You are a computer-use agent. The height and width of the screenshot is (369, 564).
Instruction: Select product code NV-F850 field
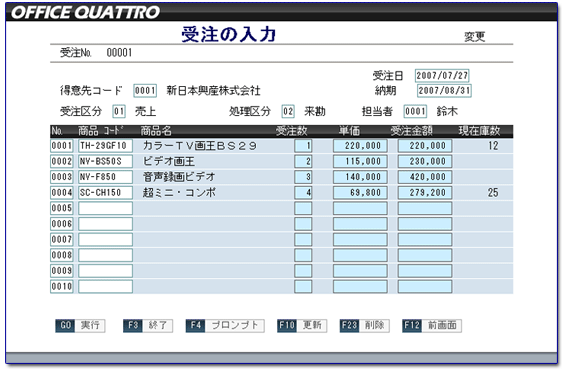[105, 177]
